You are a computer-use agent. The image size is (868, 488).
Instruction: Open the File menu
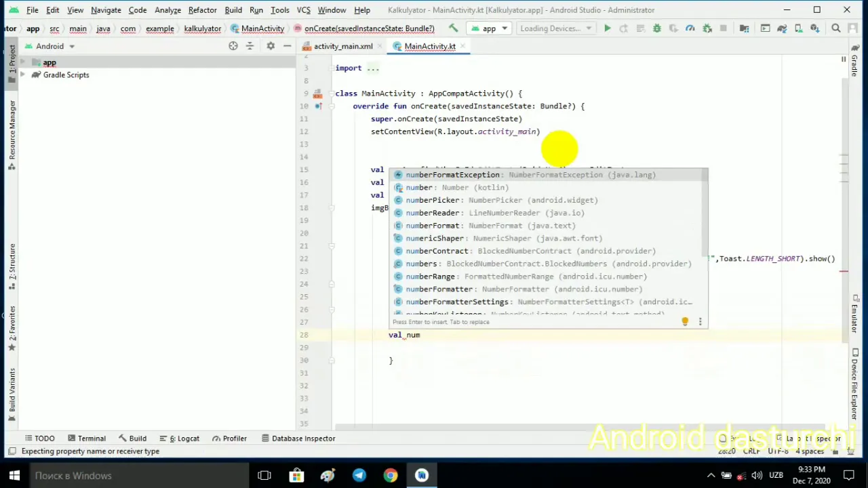tap(32, 10)
